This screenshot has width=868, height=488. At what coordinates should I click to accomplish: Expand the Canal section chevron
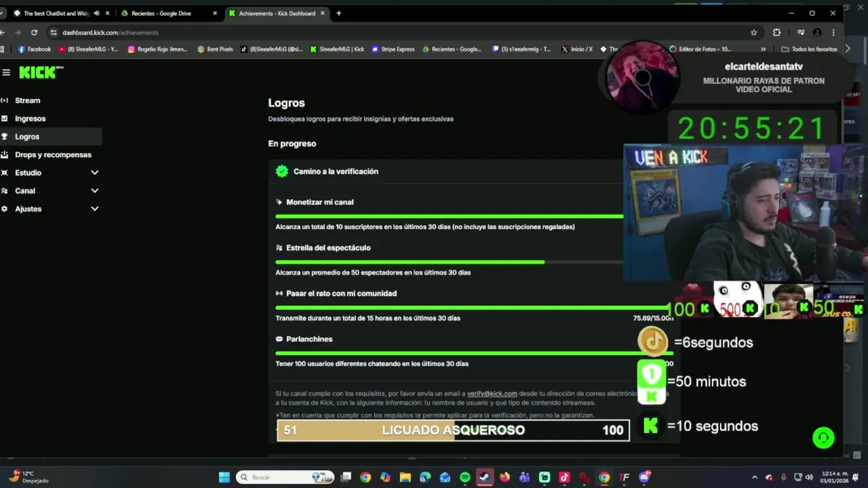coord(94,191)
